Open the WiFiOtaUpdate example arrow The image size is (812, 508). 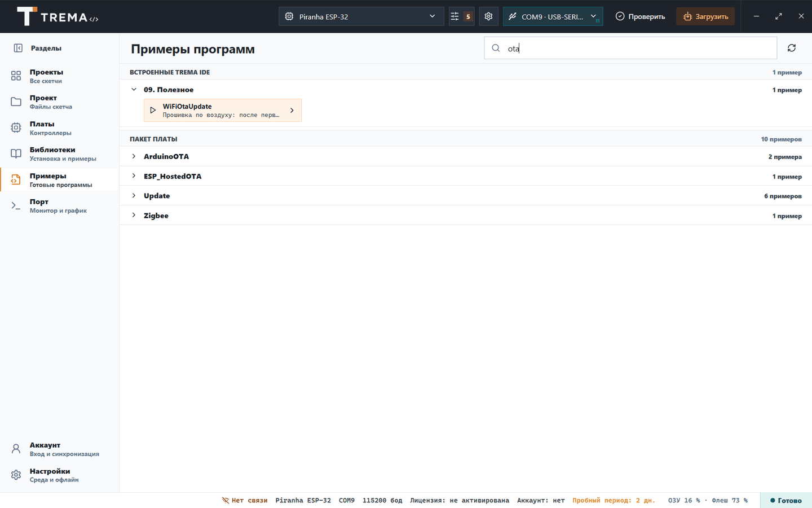point(292,110)
